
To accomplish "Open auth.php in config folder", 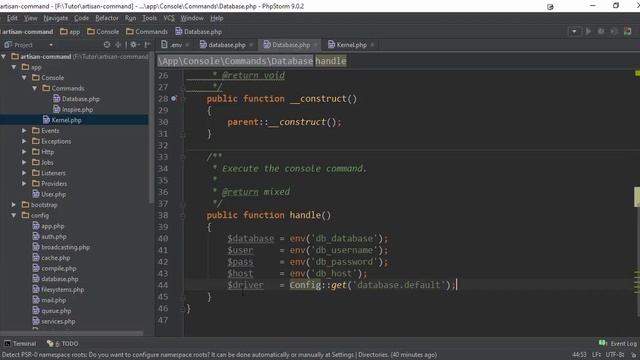I will 49,237.
